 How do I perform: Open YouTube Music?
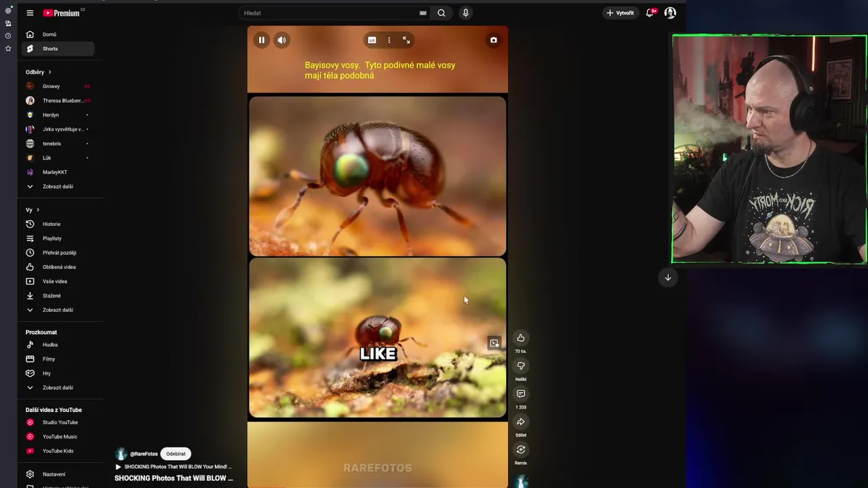[58, 436]
